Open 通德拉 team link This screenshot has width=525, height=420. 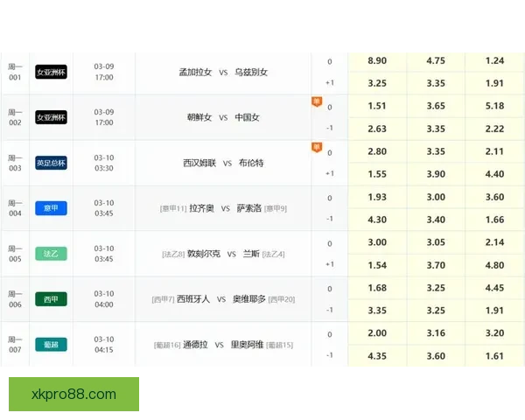click(195, 345)
